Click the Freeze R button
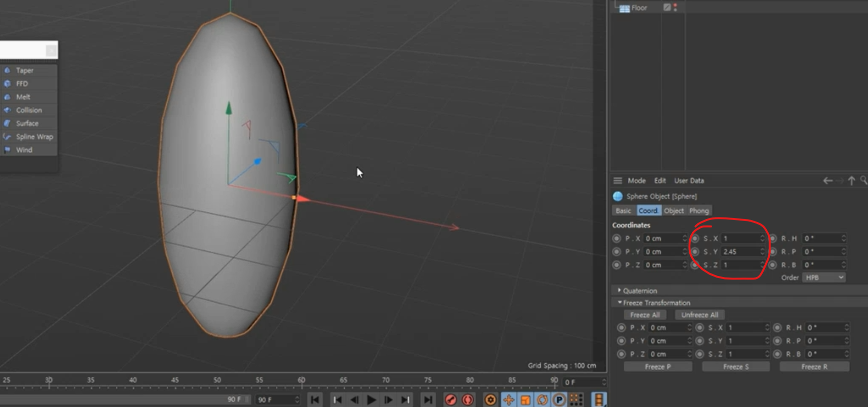Viewport: 868px width, 407px height. click(814, 366)
